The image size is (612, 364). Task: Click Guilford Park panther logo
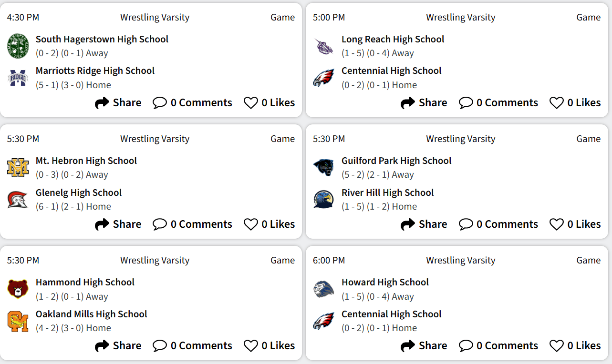tap(323, 168)
